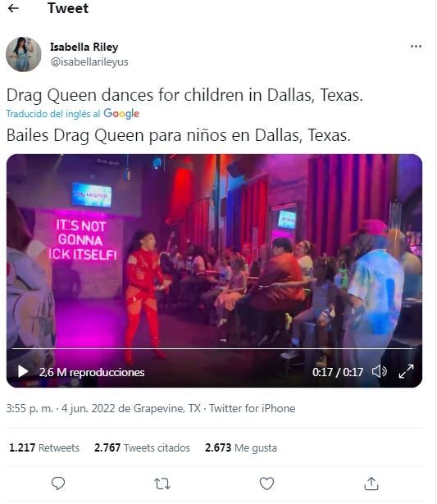Click the video progress bar
The height and width of the screenshot is (504, 437).
(x=212, y=348)
